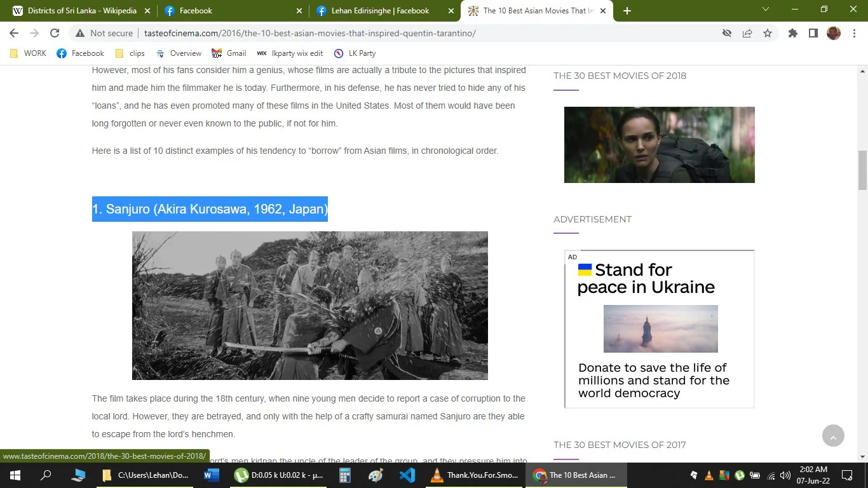Click the highlighted Sanjuro heading

click(210, 209)
